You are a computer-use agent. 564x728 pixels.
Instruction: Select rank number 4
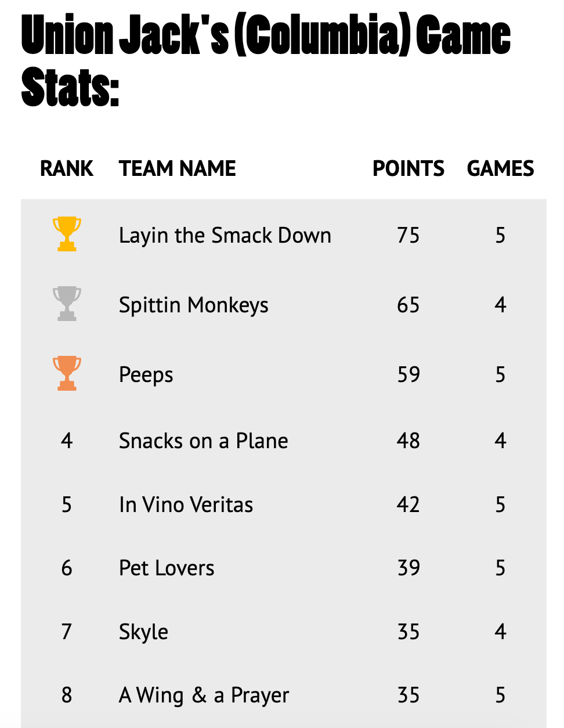pos(67,441)
